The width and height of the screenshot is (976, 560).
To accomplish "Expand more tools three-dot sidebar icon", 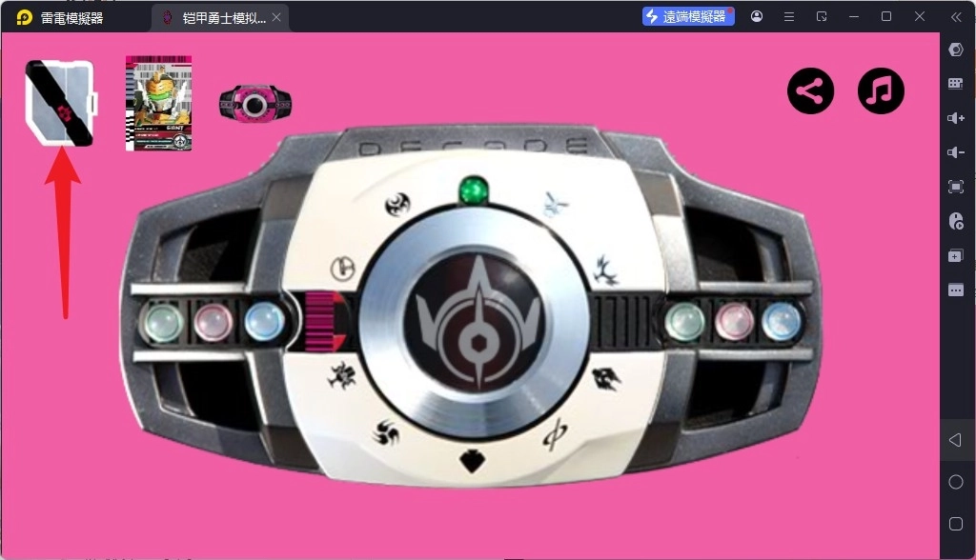I will click(x=956, y=290).
